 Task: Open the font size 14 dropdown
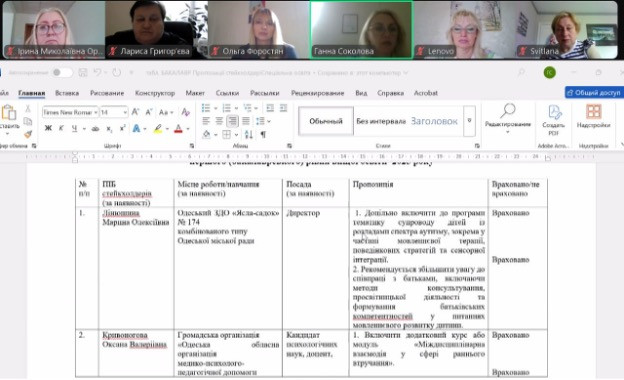point(114,113)
